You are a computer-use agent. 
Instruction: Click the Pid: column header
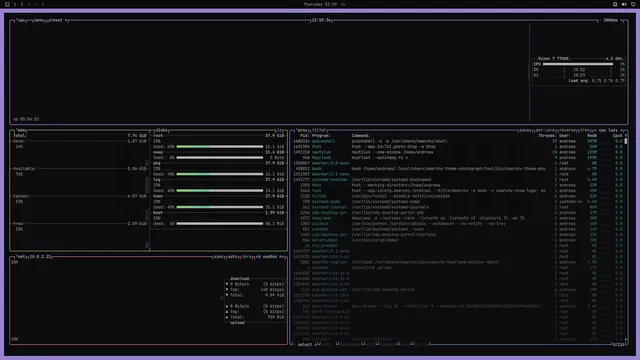(304, 136)
